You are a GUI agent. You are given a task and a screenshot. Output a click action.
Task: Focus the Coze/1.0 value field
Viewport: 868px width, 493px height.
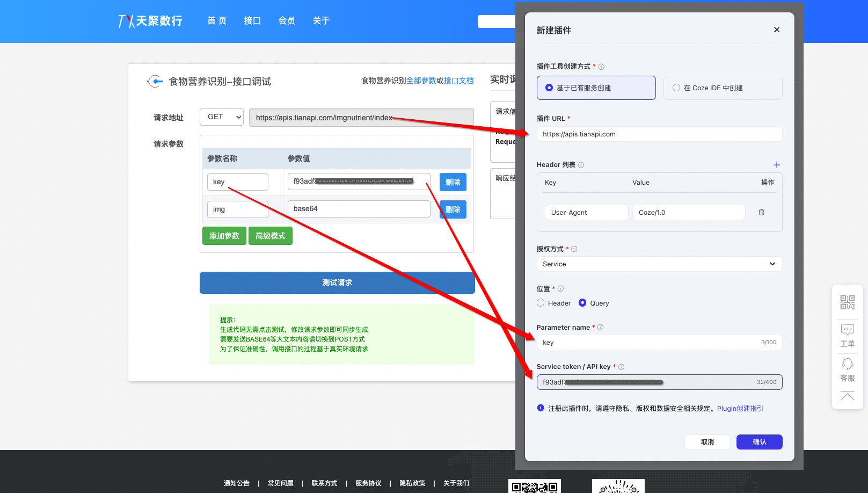tap(688, 212)
